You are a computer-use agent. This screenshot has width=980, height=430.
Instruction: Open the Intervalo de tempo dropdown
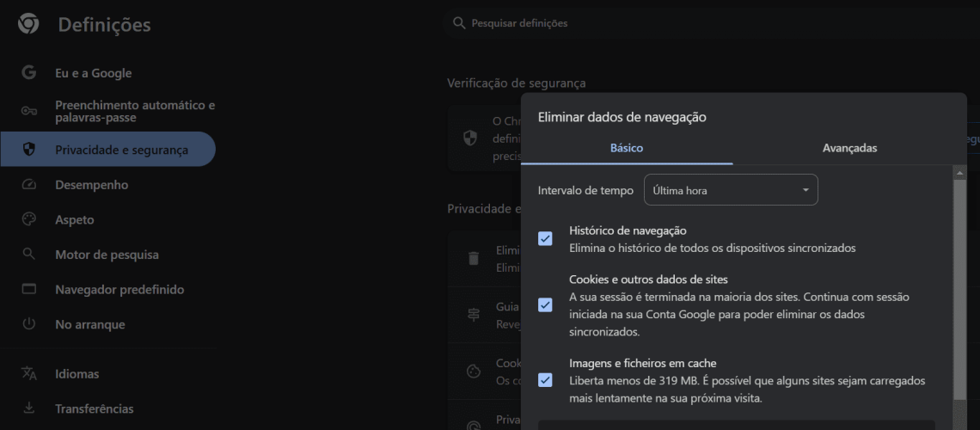coord(731,190)
